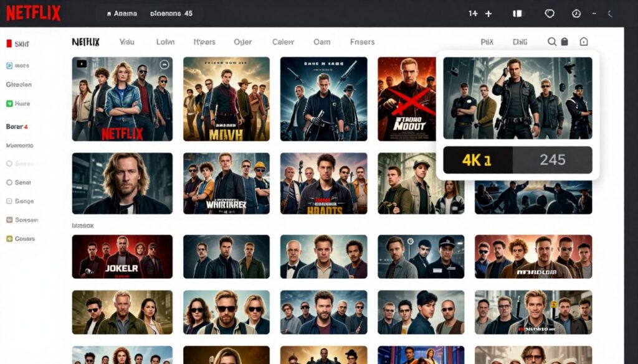Click the small square icon beside Bange
Viewport: 638px width, 364px height.
(9, 201)
